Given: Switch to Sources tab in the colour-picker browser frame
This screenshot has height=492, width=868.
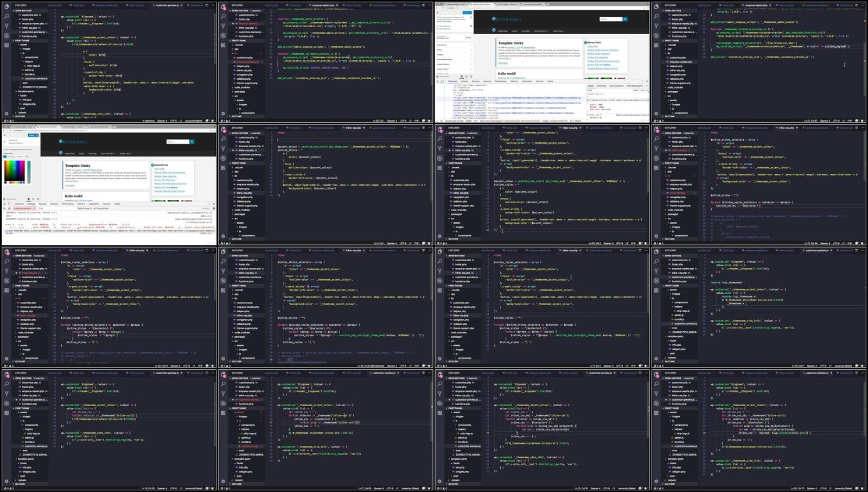Looking at the screenshot, I should (42, 204).
